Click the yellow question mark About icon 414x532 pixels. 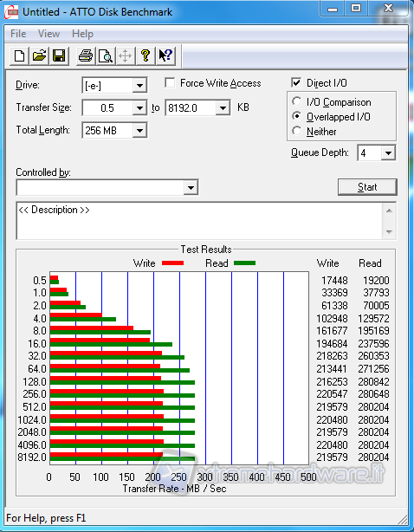(x=146, y=56)
